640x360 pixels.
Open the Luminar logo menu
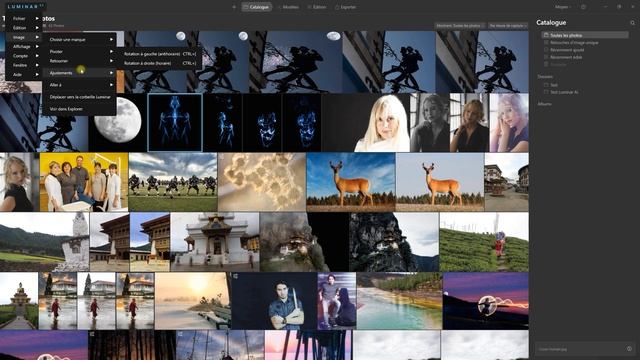click(25, 7)
